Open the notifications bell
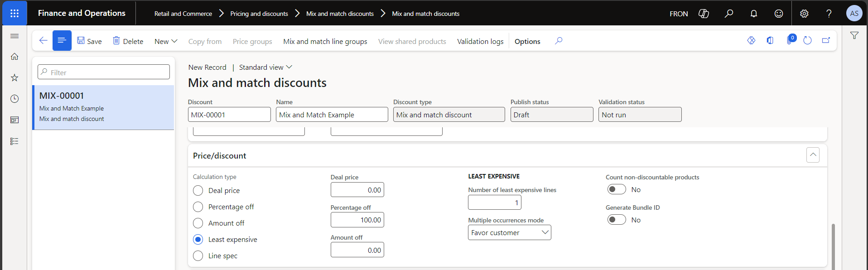868x270 pixels. 754,14
